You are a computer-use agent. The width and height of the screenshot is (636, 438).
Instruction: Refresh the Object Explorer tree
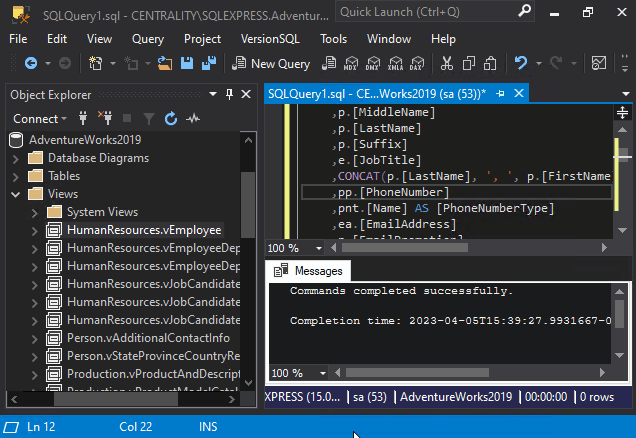tap(171, 118)
